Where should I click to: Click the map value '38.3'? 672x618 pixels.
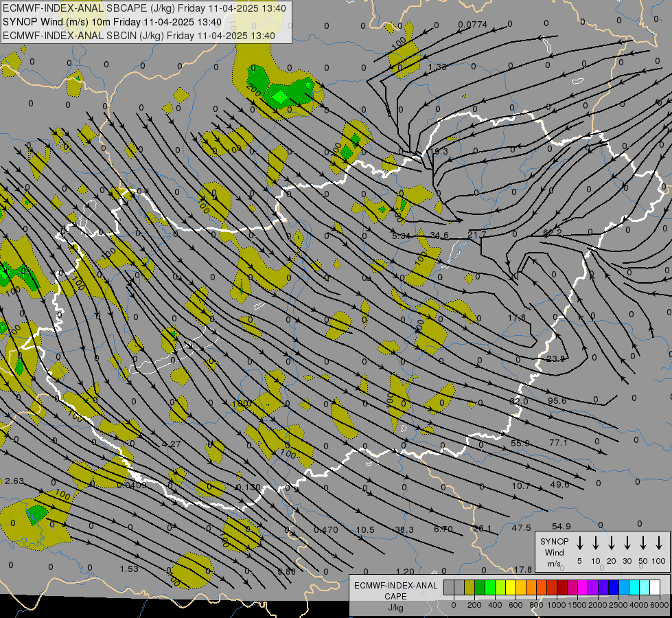[x=404, y=530]
